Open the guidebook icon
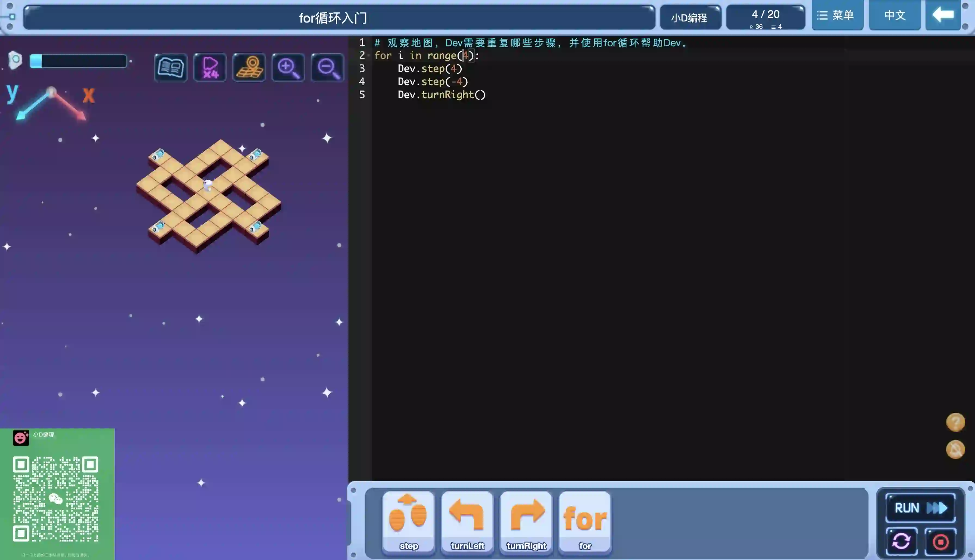 coord(171,68)
